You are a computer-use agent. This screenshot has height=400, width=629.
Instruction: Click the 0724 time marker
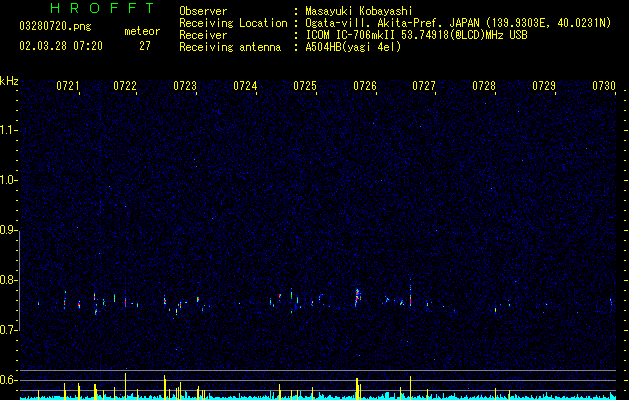pyautogui.click(x=245, y=86)
